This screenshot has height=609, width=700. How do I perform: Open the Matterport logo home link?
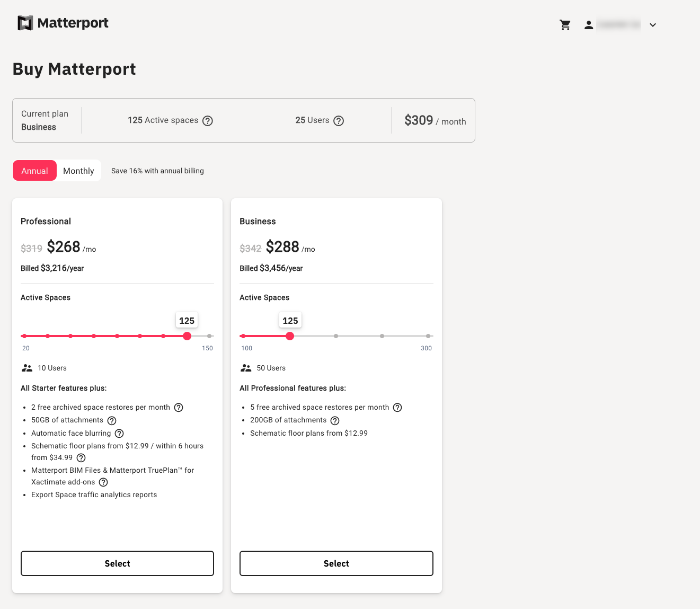[x=63, y=23]
